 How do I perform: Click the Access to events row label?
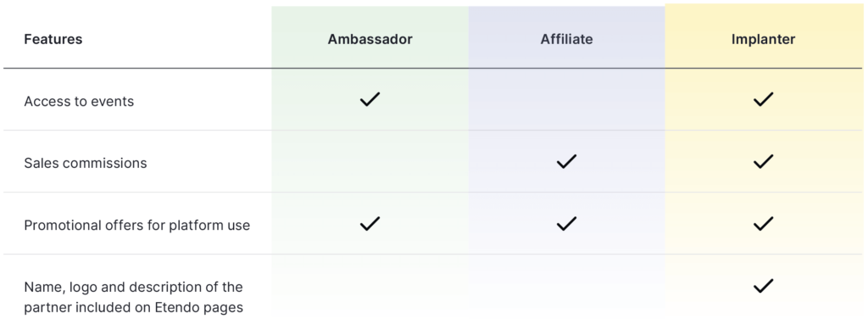[x=79, y=102]
